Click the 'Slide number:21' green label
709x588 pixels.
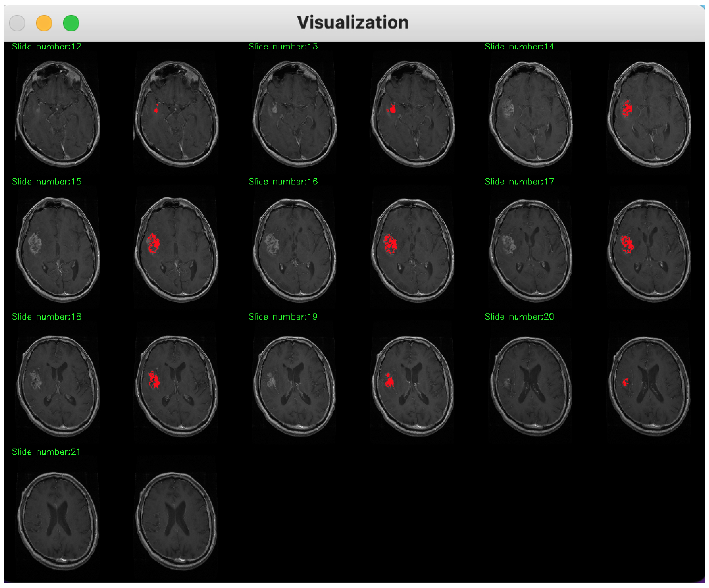tap(46, 452)
